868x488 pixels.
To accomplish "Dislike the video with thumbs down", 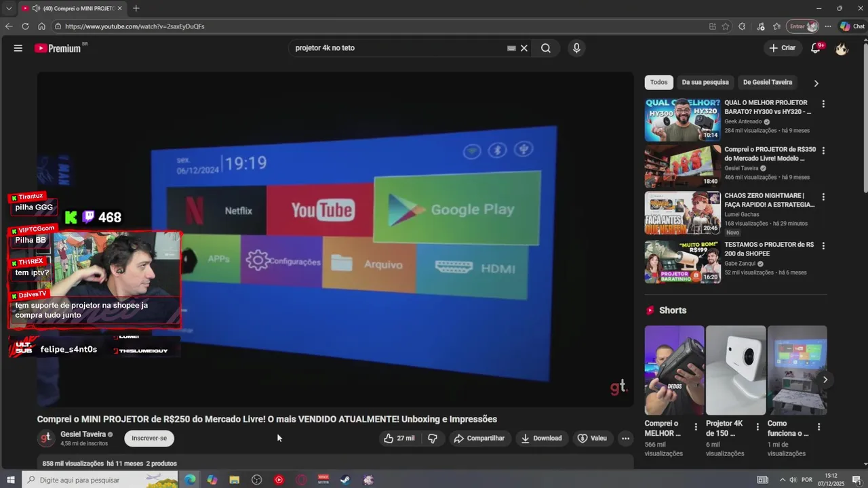I will 433,439.
